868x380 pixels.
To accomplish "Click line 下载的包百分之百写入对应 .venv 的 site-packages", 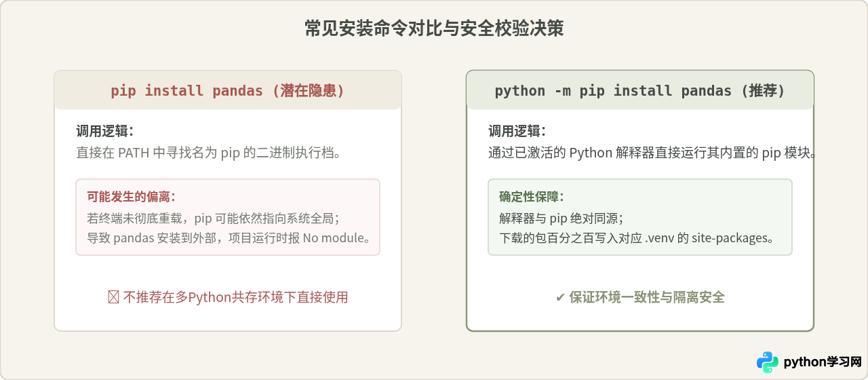I will tap(637, 238).
